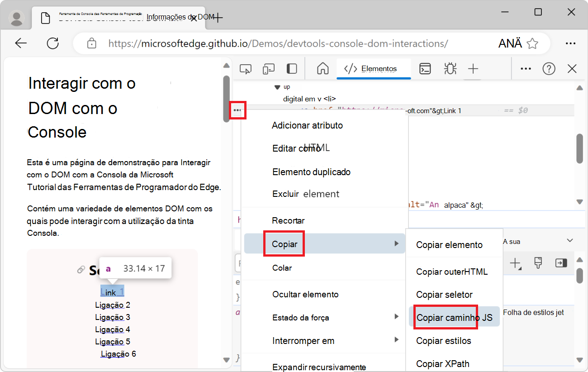Open DevTools help question mark icon
The image size is (588, 372).
tap(549, 68)
